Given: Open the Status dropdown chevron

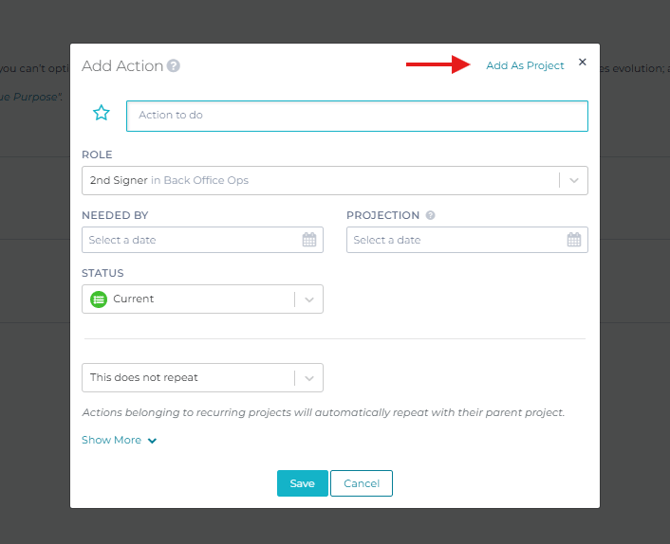Looking at the screenshot, I should point(309,299).
